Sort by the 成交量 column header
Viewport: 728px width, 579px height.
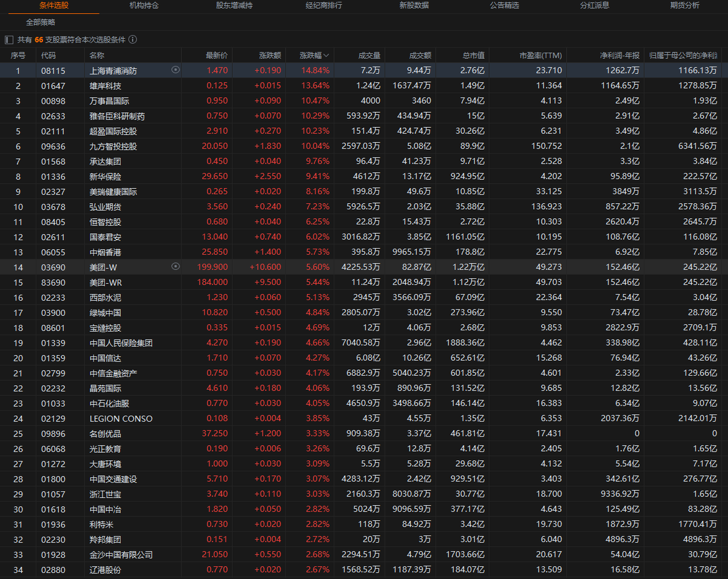click(x=369, y=55)
